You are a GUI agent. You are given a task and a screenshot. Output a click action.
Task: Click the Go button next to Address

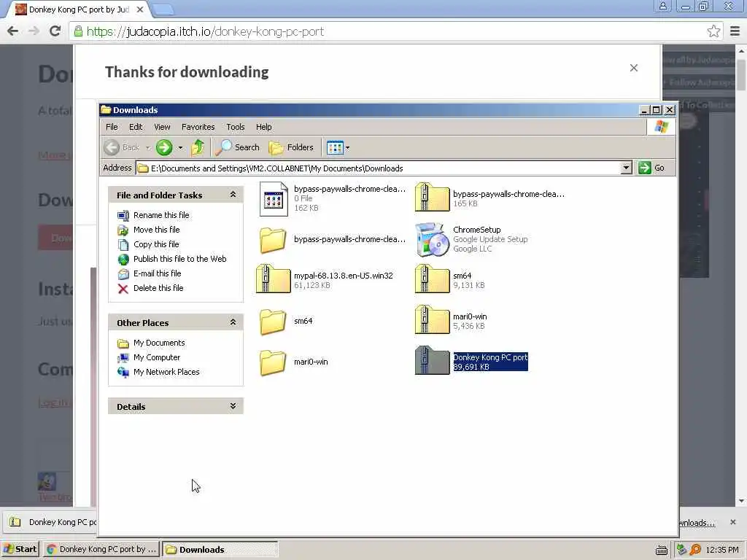coord(651,168)
